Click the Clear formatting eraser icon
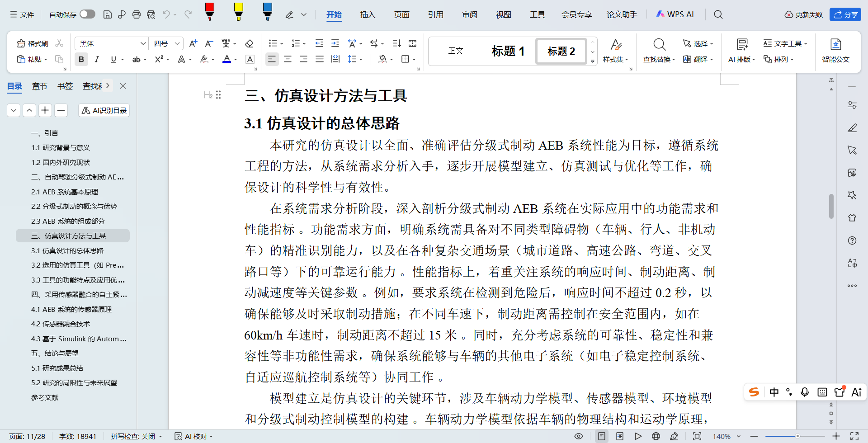The height and width of the screenshot is (443, 868). 249,43
